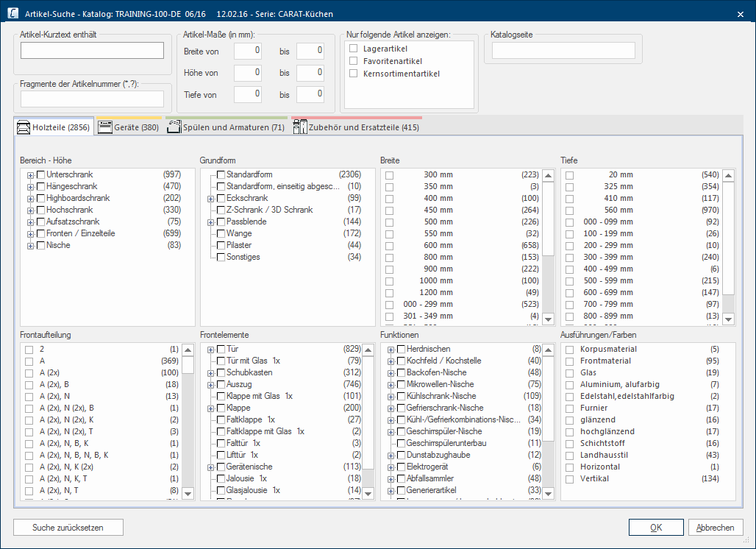
Task: Click the Artikel-Kurztext enthält input field
Action: (92, 51)
